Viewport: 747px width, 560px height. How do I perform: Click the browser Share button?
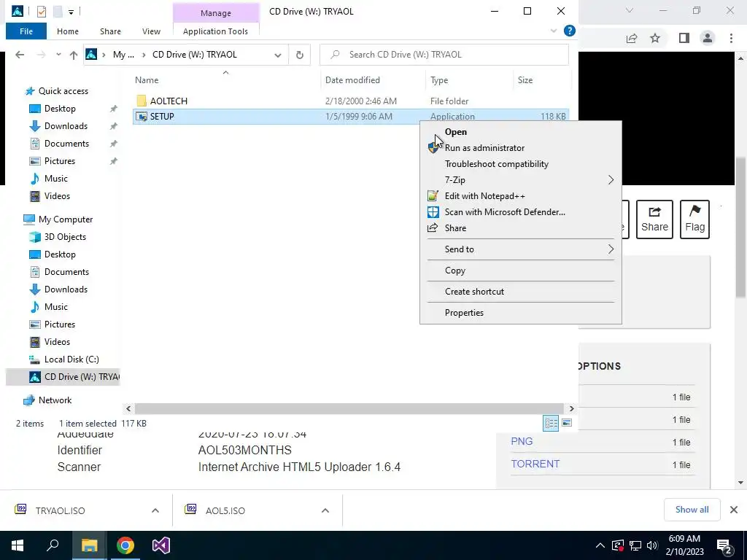pos(654,219)
